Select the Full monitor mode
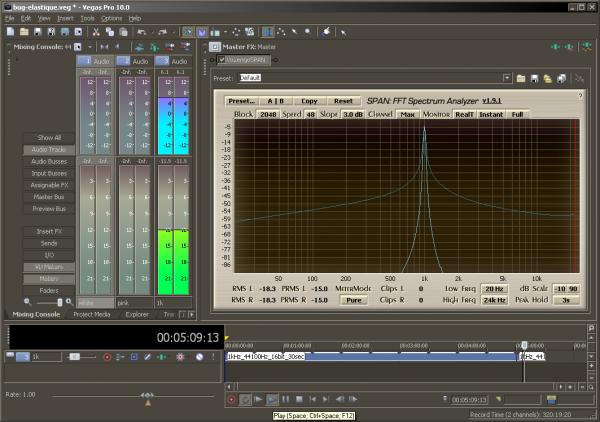The image size is (600, 422). [x=517, y=114]
